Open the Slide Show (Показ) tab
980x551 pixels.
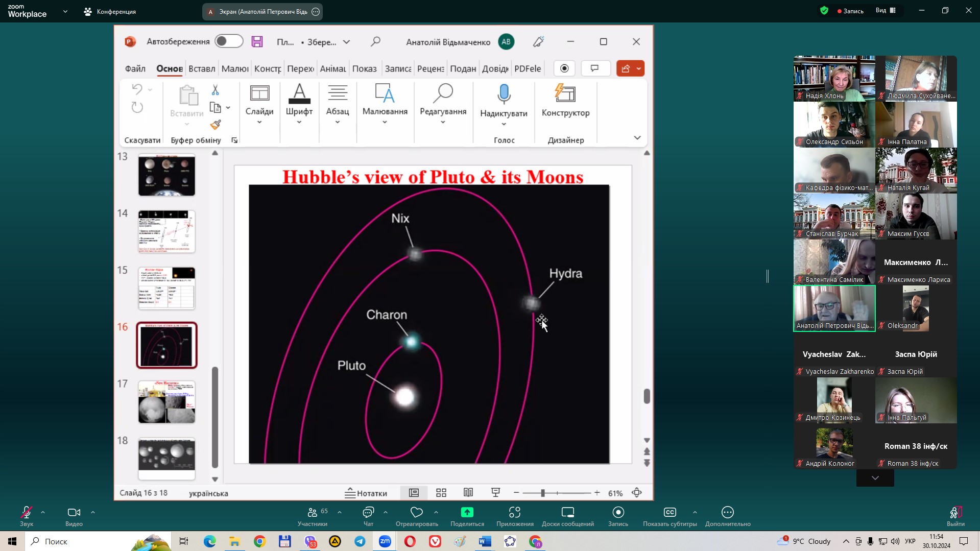tap(364, 68)
